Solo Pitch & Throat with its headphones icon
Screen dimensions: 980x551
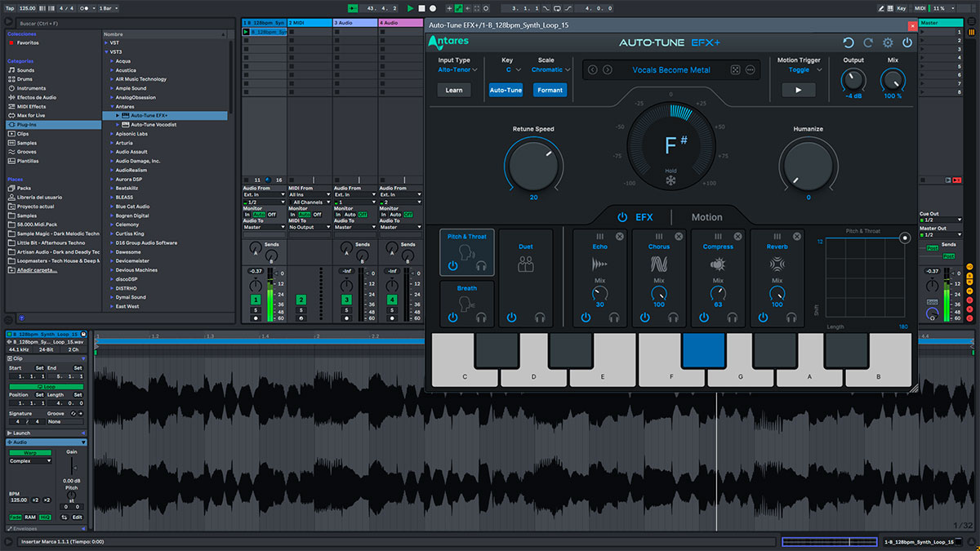pos(481,266)
